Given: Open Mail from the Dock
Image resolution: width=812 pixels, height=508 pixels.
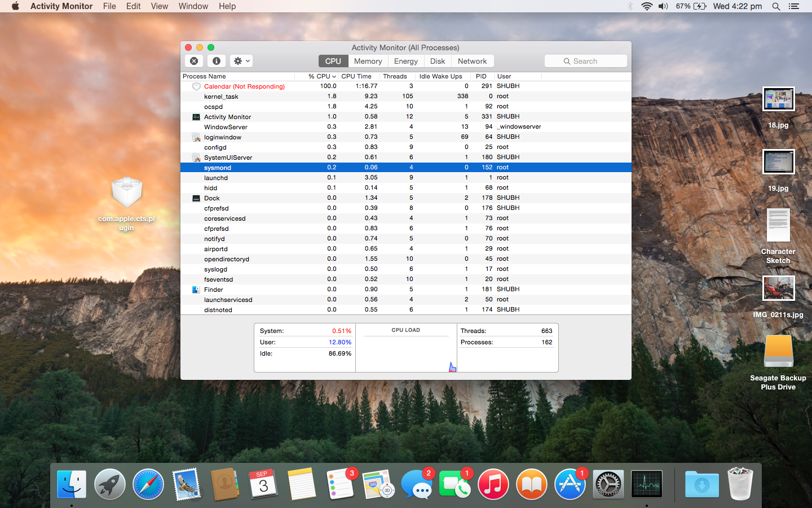Looking at the screenshot, I should click(x=187, y=484).
